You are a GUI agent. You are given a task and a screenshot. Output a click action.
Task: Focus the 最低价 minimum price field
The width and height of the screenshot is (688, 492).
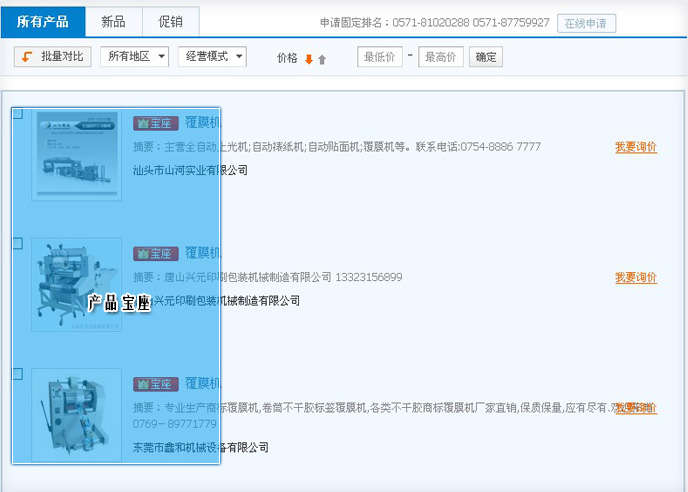380,57
